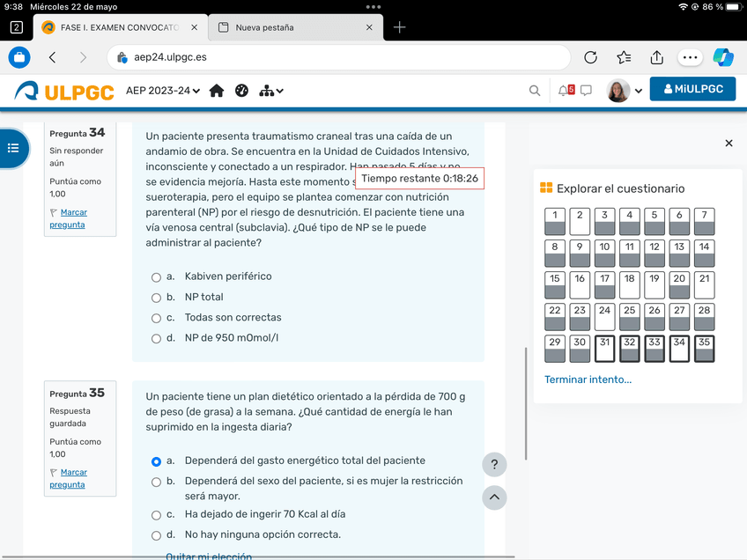
Task: Reload the page with the refresh icon
Action: (590, 57)
